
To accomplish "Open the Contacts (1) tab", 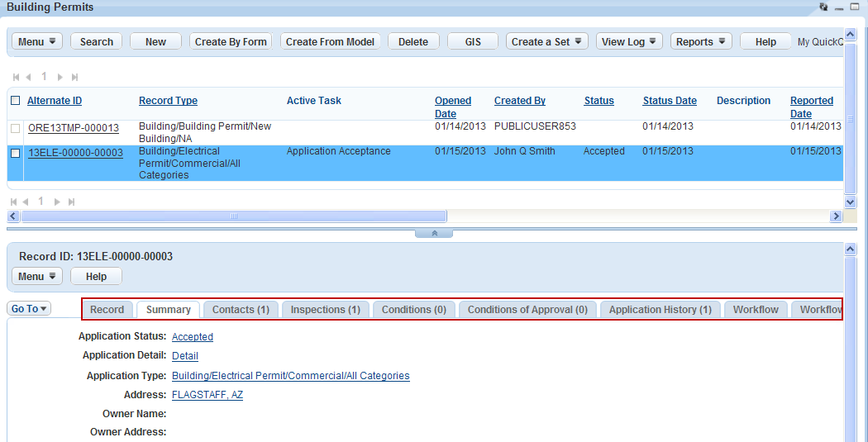I will pyautogui.click(x=241, y=309).
